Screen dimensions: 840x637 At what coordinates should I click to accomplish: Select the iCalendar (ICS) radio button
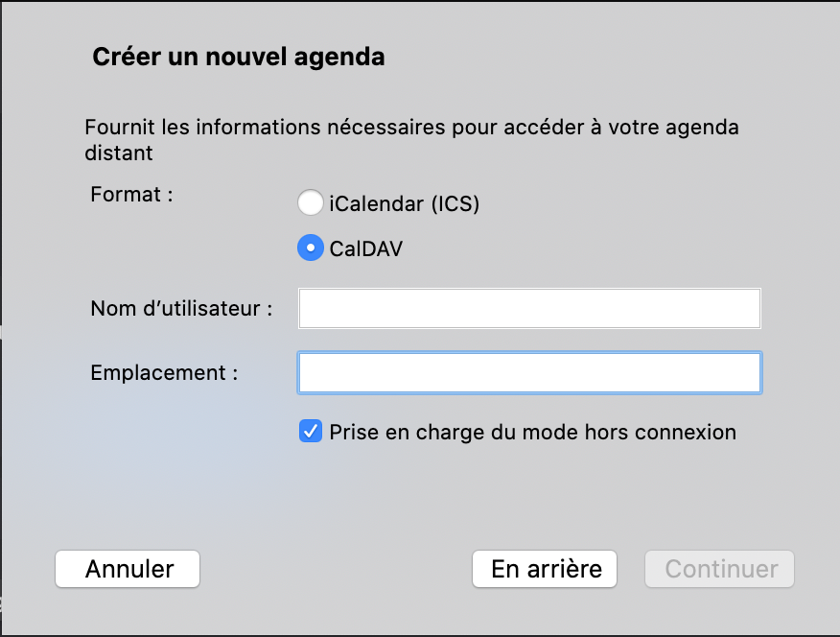click(x=310, y=203)
